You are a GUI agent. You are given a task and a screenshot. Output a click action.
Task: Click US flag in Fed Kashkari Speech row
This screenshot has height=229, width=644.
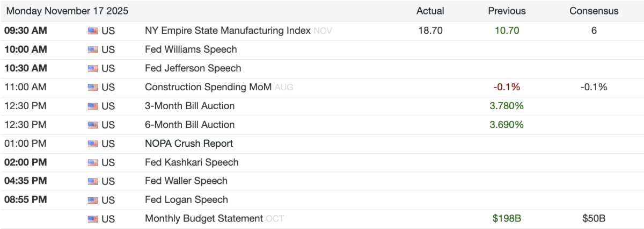pyautogui.click(x=92, y=162)
